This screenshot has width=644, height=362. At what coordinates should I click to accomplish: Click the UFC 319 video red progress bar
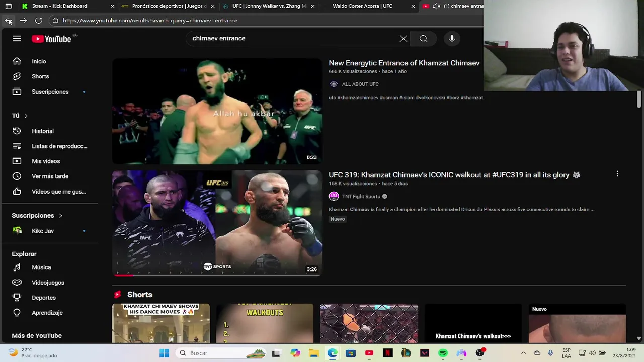pyautogui.click(x=123, y=275)
